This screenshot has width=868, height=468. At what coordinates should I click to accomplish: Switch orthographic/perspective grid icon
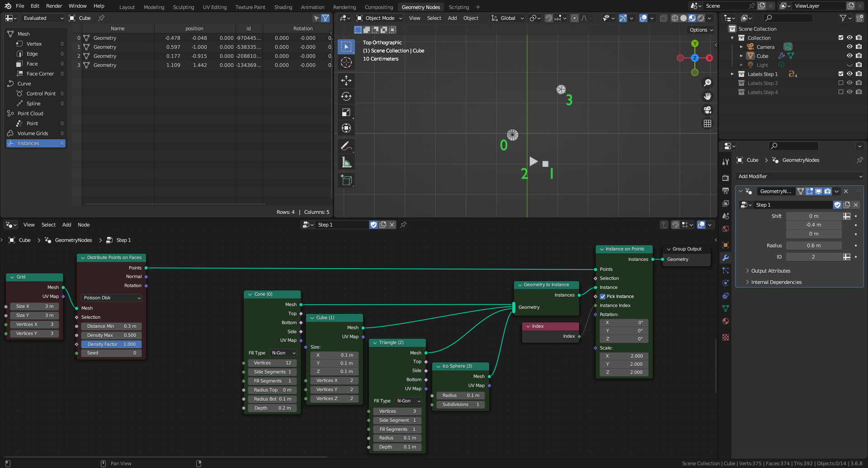708,123
